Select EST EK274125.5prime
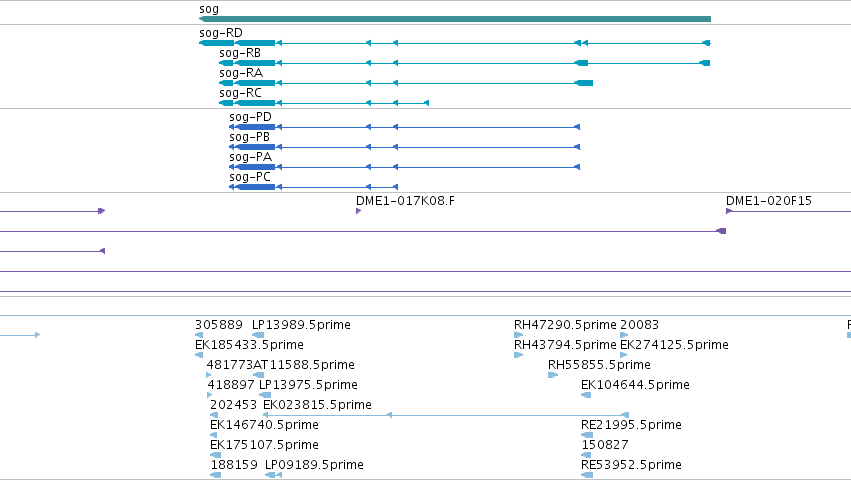Image resolution: width=851 pixels, height=480 pixels. 674,345
